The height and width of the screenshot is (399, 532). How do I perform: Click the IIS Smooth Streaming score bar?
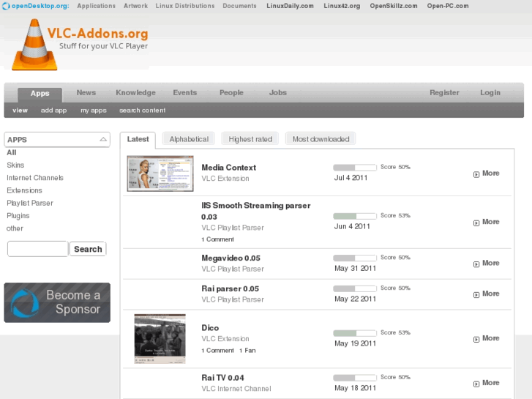point(355,216)
